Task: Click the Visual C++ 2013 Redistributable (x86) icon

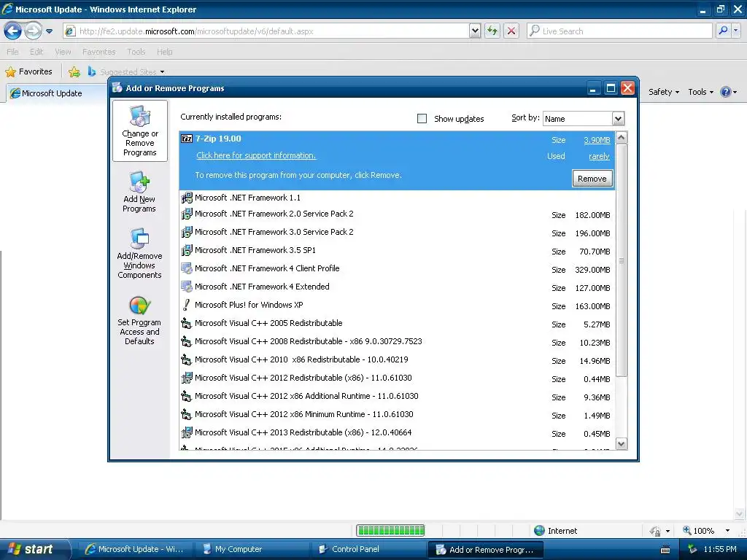Action: point(187,432)
